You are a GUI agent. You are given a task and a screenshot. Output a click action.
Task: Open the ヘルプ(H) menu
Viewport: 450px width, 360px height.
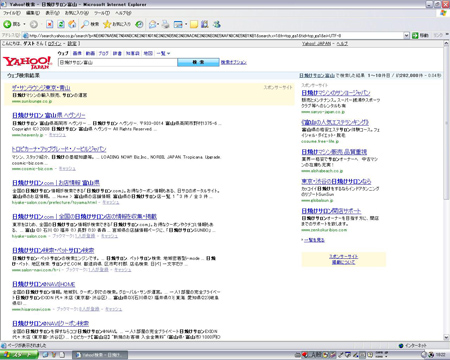click(x=123, y=13)
